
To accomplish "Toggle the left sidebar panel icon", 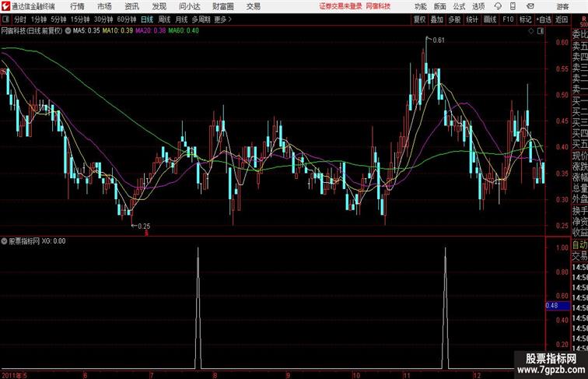I will [x=5, y=19].
